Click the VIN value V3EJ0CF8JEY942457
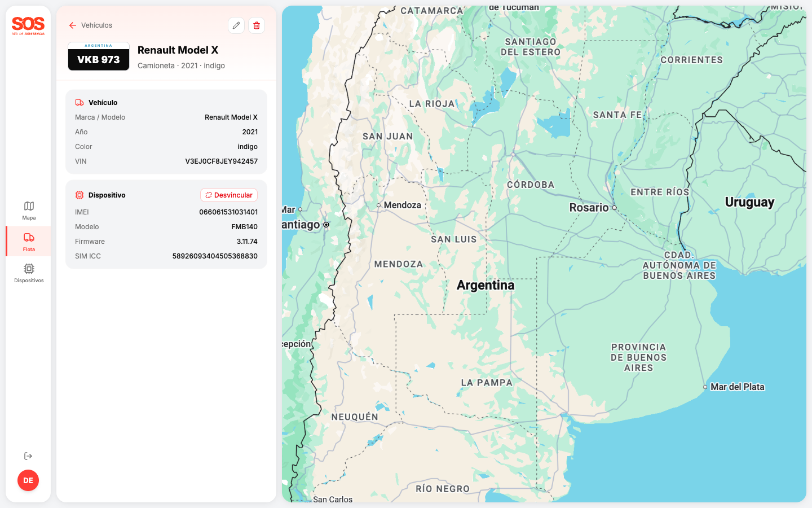 pyautogui.click(x=221, y=161)
